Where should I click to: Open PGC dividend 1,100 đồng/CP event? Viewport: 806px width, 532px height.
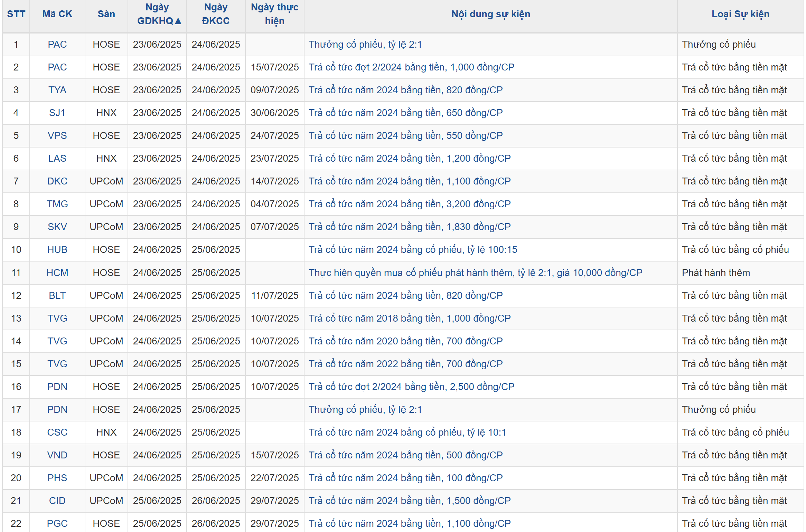click(410, 524)
